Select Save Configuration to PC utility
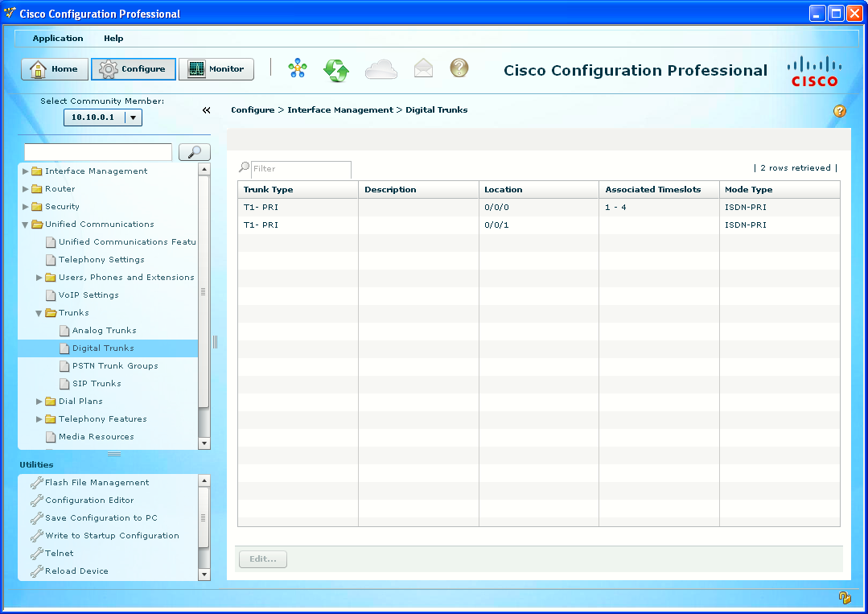This screenshot has height=614, width=868. (x=101, y=518)
